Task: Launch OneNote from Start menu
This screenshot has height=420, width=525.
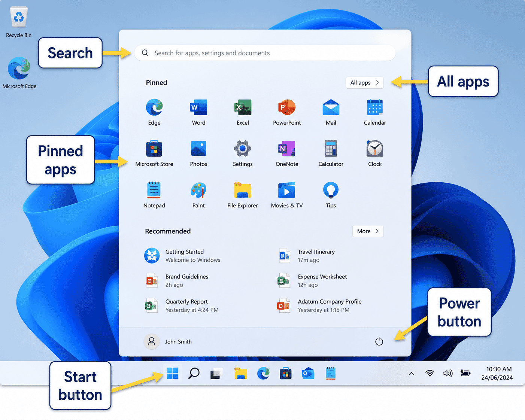Action: (x=287, y=153)
